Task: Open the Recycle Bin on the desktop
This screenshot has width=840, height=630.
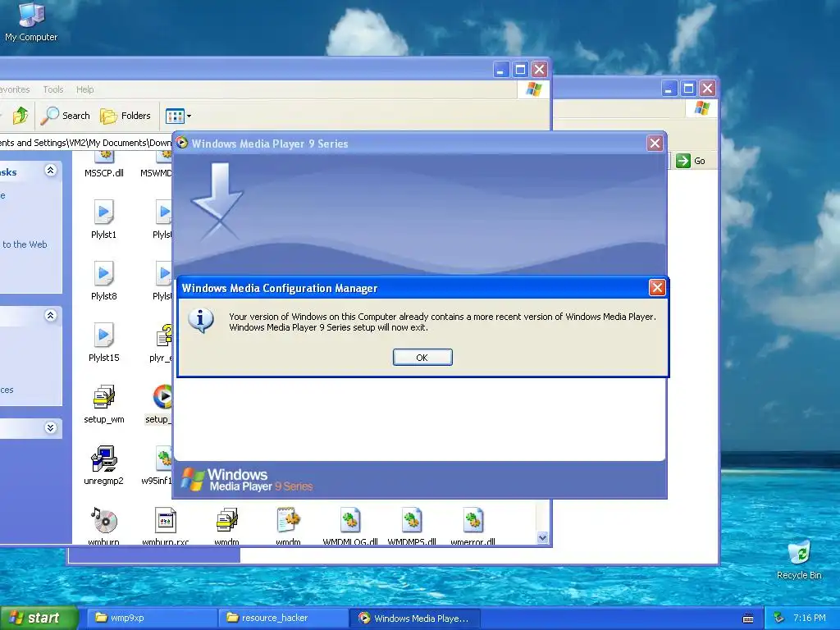Action: [x=799, y=559]
